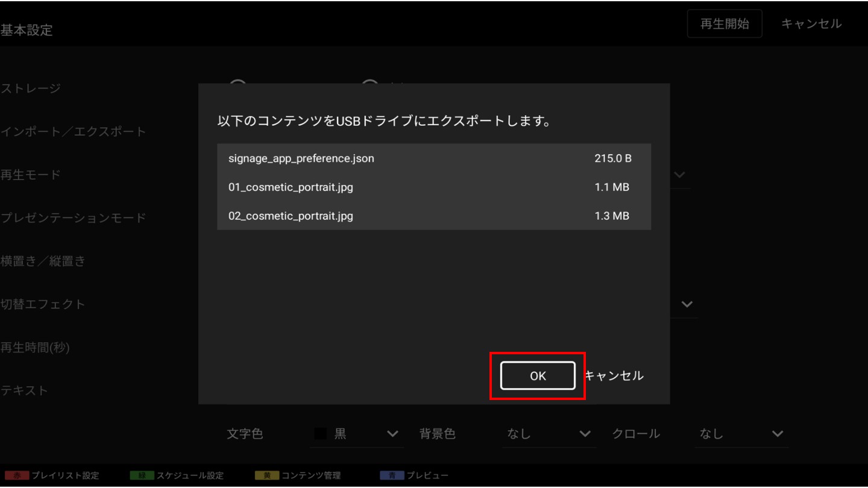Expand the 切替エフェクト dropdown arrow

[x=687, y=304]
